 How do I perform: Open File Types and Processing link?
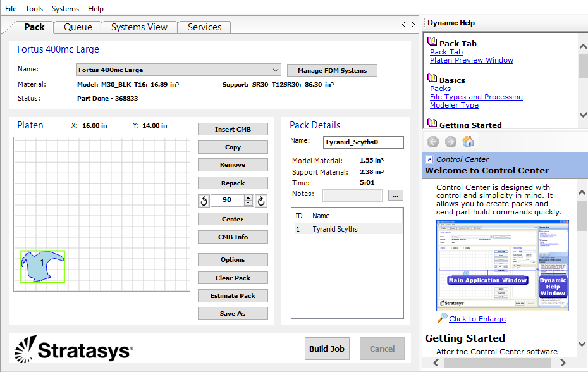click(476, 97)
